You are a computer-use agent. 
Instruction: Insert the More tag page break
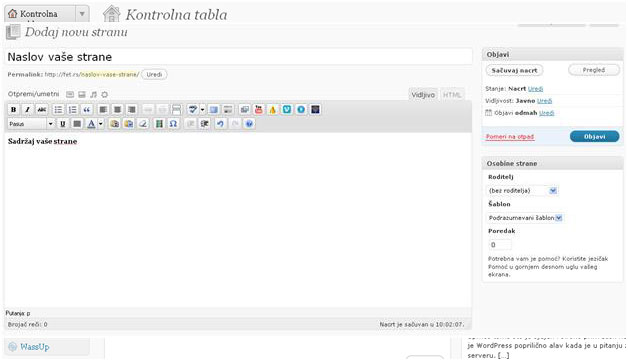tap(176, 109)
